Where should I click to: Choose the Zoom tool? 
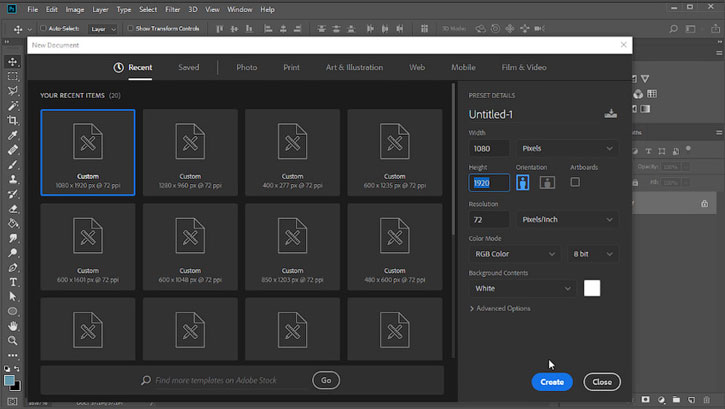pyautogui.click(x=12, y=341)
